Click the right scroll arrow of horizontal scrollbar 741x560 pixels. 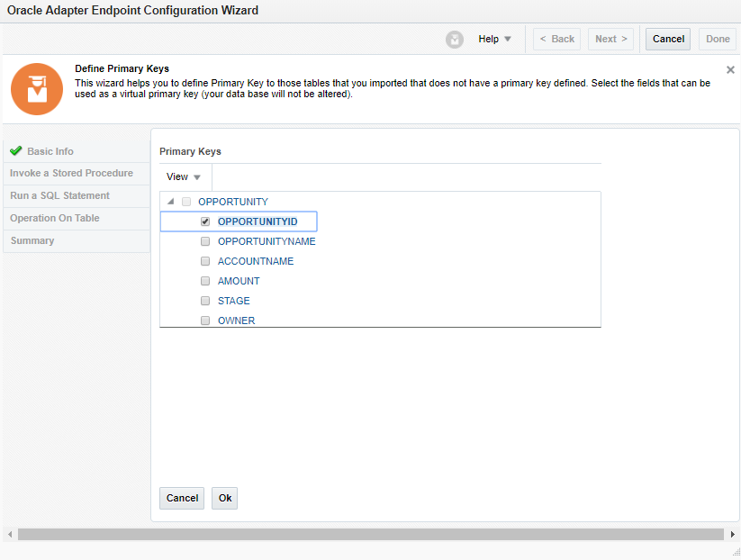(732, 535)
